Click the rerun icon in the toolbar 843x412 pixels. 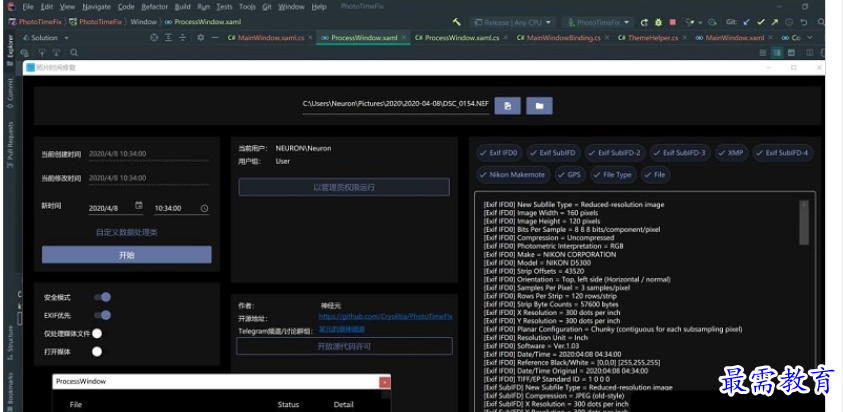coord(644,23)
